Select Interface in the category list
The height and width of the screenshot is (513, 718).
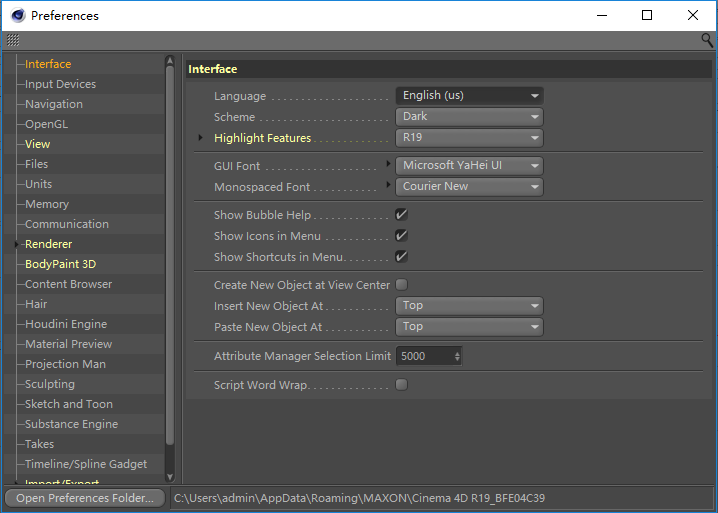click(48, 64)
